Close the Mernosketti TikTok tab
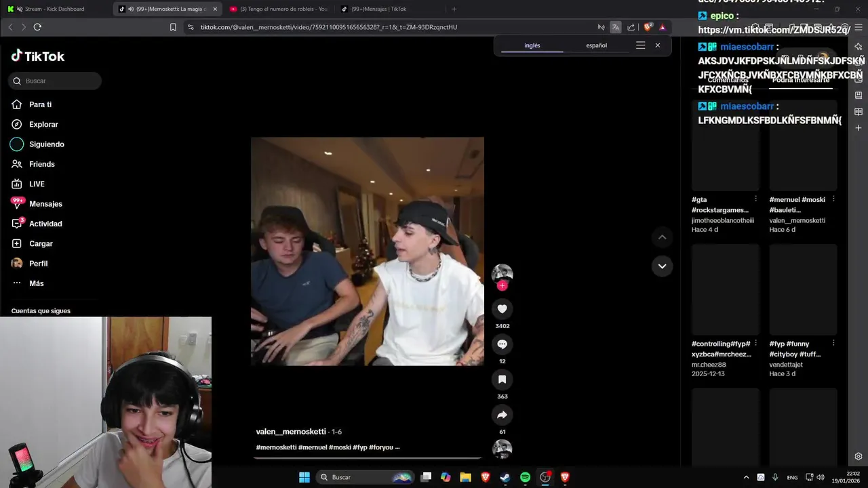The height and width of the screenshot is (488, 868). coord(215,9)
